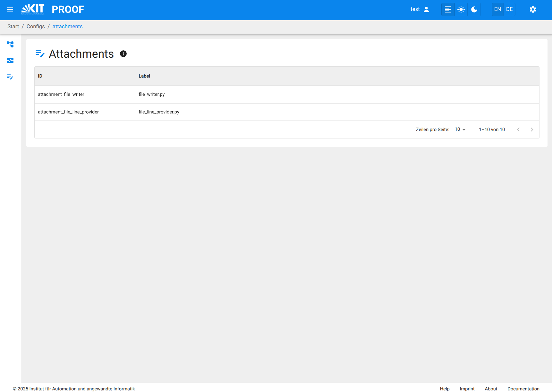The image size is (552, 392).
Task: Open the configs edit-list sidebar icon
Action: (x=10, y=77)
